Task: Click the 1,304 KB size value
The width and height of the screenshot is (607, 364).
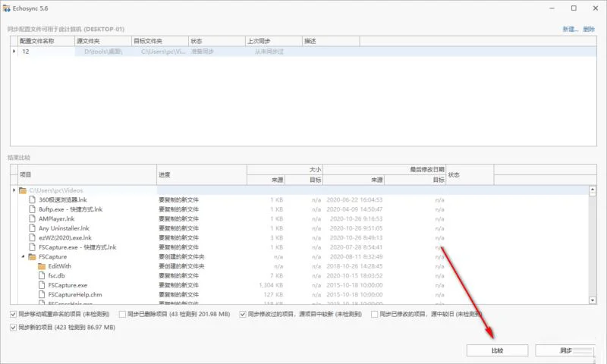Action: pos(271,285)
